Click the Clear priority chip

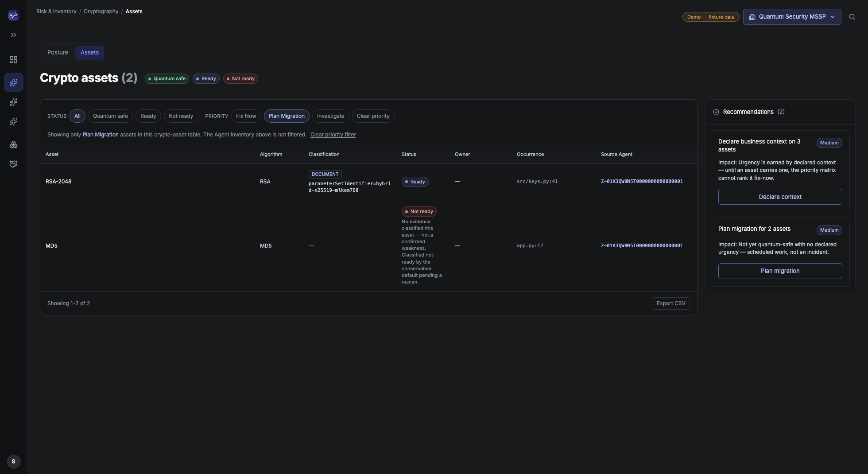coord(373,116)
